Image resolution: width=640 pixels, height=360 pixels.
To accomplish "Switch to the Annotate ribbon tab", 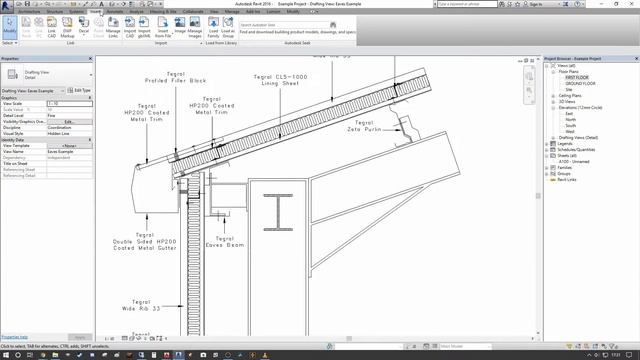I will (115, 12).
